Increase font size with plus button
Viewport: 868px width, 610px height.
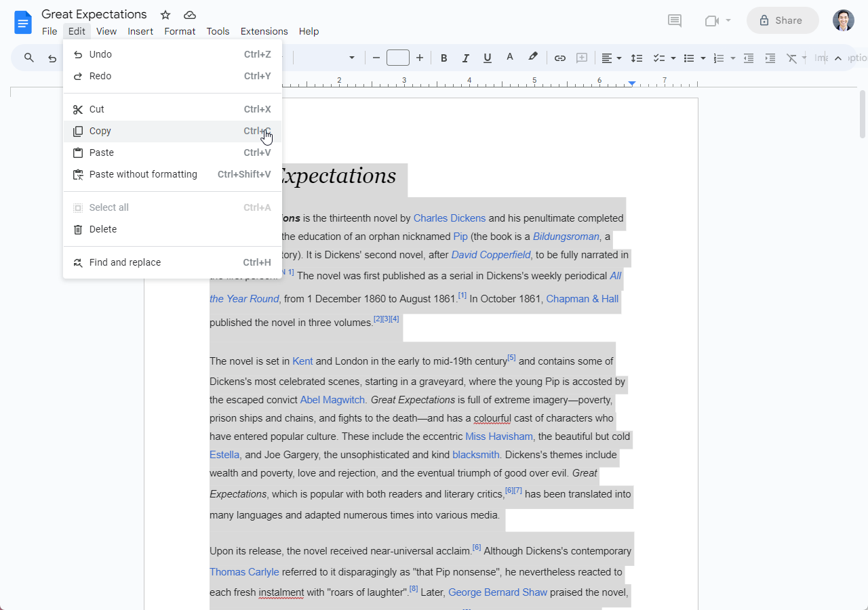click(420, 58)
